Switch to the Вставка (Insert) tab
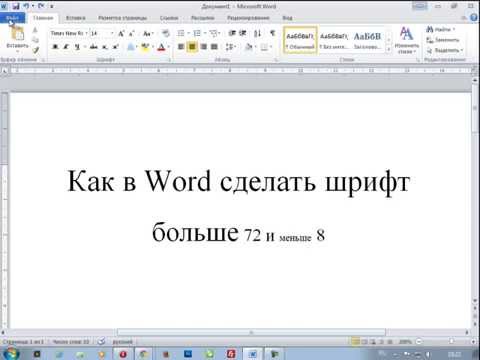480x360 pixels. coord(76,18)
